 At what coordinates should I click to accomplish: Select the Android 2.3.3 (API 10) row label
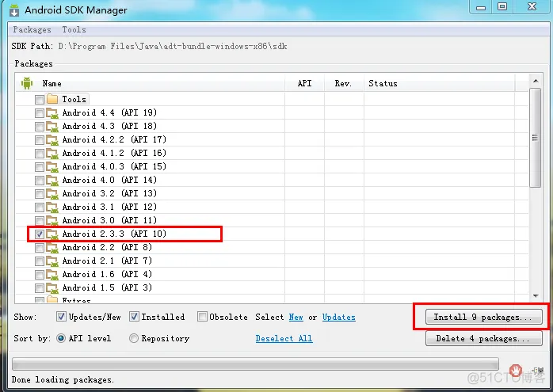[x=114, y=234]
